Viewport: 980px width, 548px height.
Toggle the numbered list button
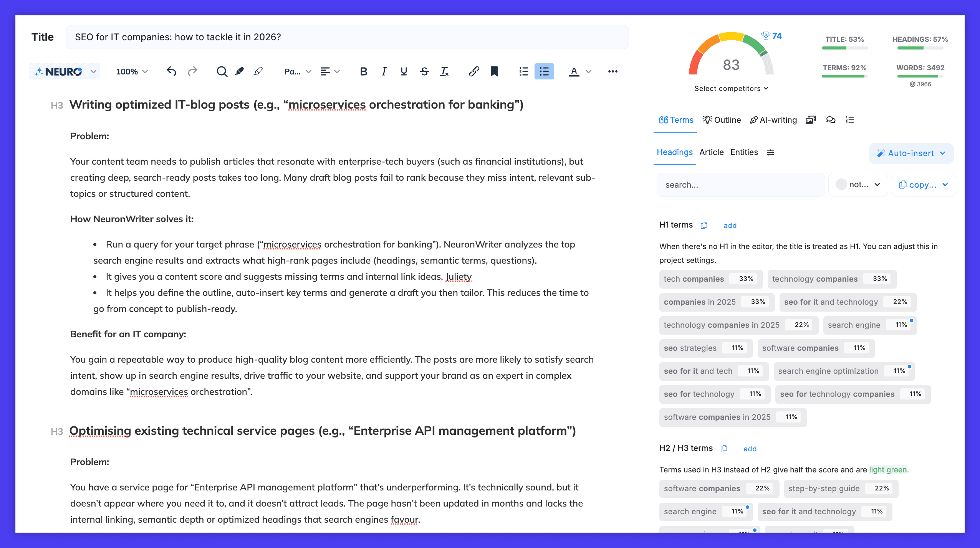[x=524, y=71]
